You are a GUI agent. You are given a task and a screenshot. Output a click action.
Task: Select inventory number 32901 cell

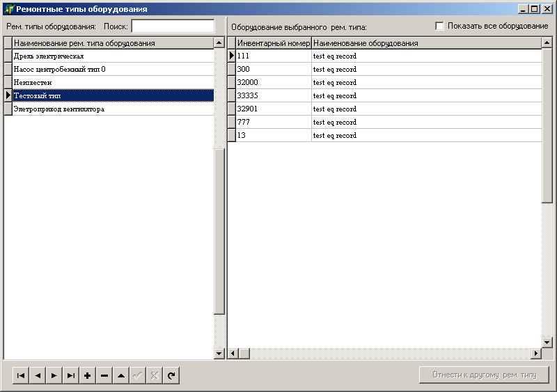pos(274,109)
